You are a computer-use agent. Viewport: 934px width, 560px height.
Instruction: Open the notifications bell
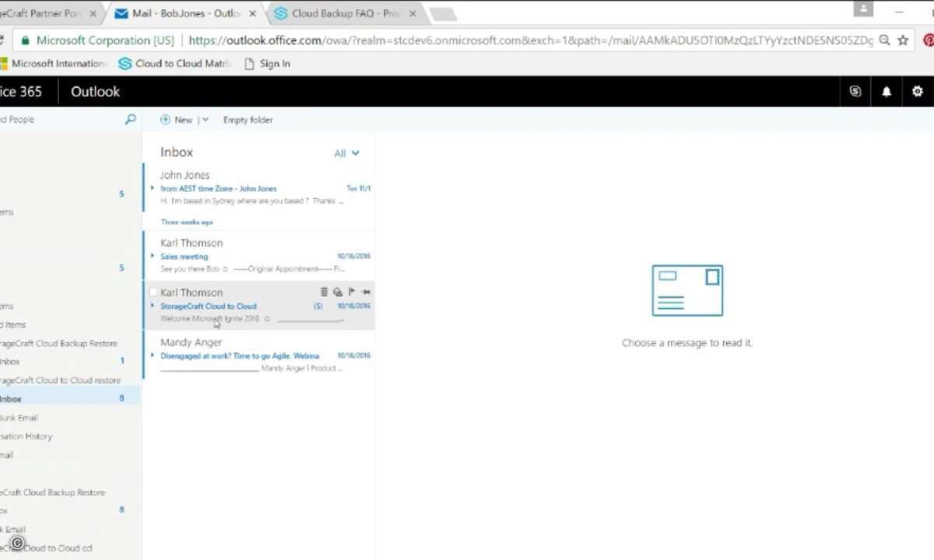(x=886, y=91)
